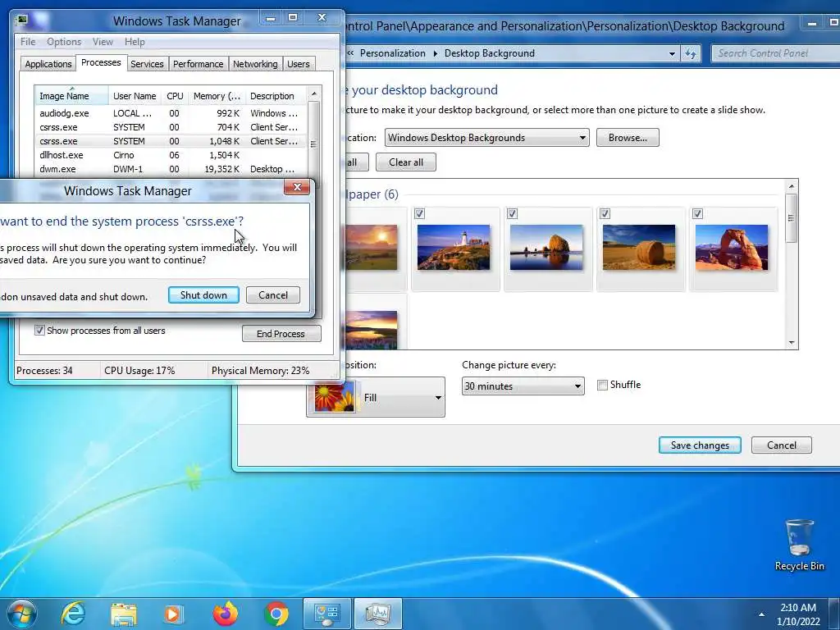
Task: Click wallpaper list scrollbar down arrow
Action: (792, 343)
